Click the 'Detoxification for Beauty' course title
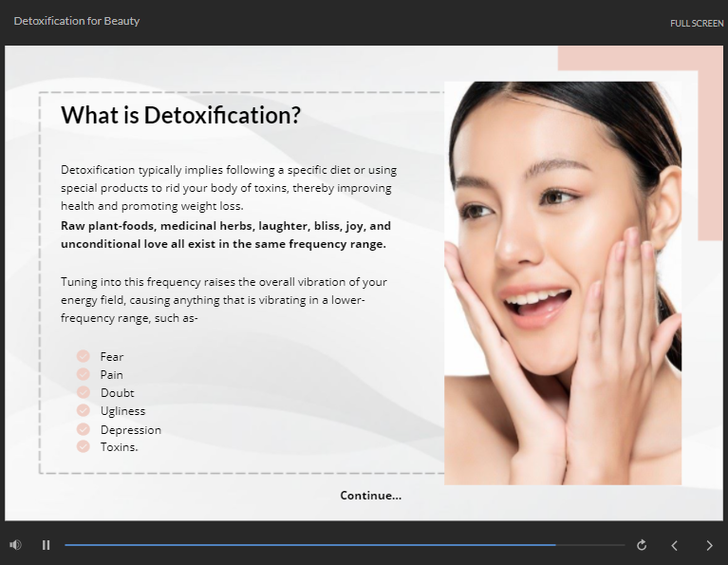Viewport: 728px width, 565px height. coord(77,21)
